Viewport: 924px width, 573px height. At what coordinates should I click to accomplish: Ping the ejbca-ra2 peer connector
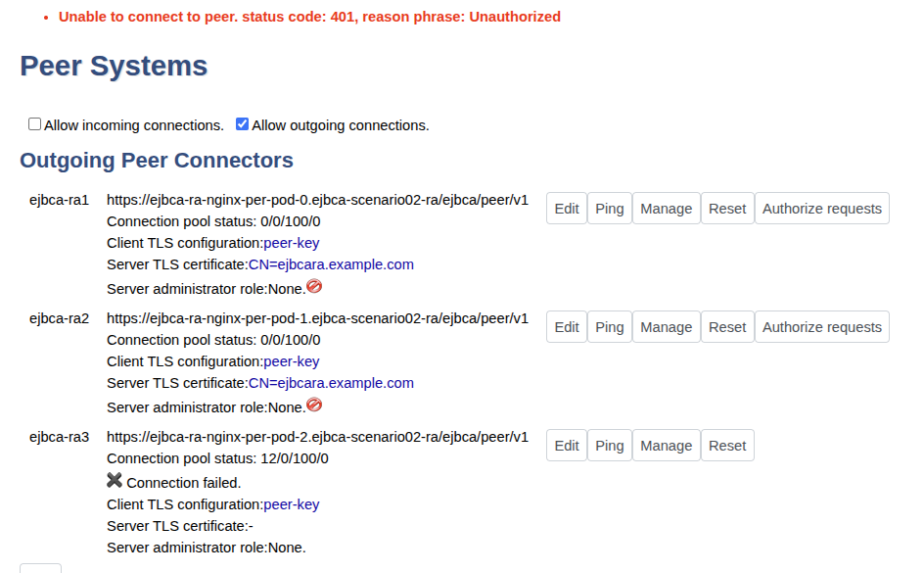(x=609, y=327)
